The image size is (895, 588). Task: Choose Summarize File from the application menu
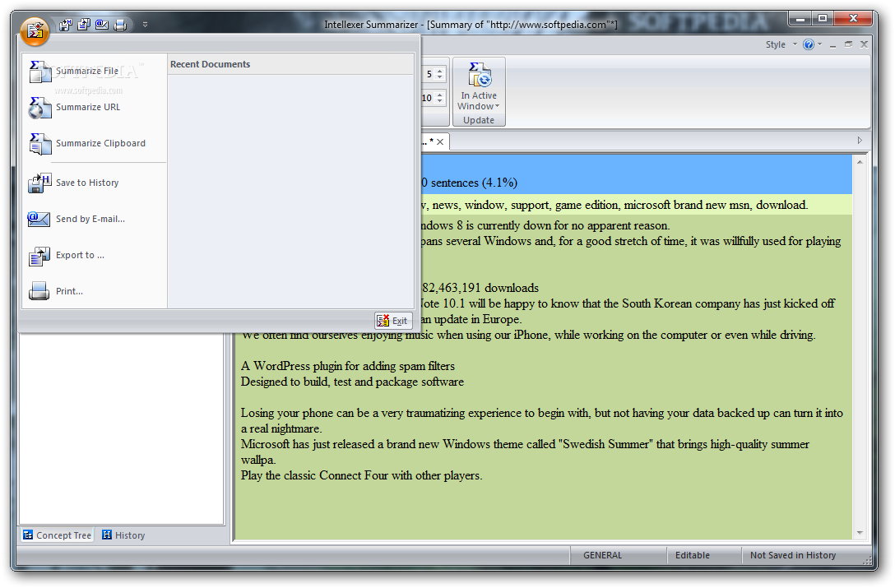(94, 71)
